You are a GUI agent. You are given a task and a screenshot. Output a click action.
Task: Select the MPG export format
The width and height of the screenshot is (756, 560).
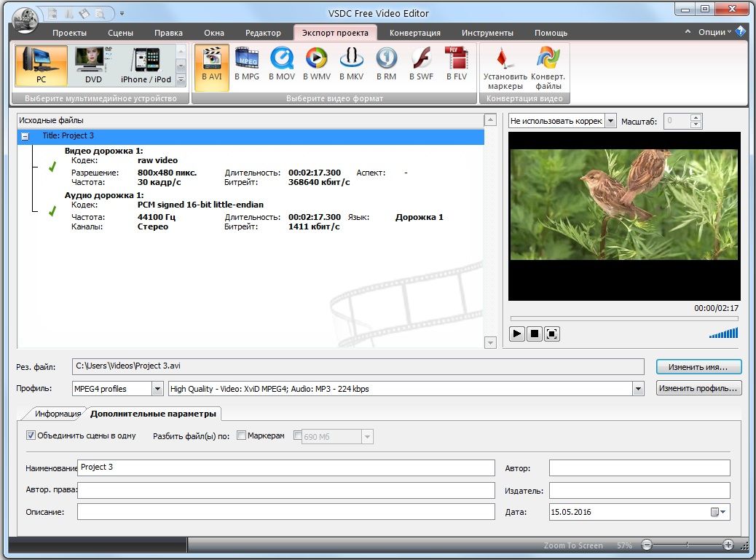coord(247,65)
